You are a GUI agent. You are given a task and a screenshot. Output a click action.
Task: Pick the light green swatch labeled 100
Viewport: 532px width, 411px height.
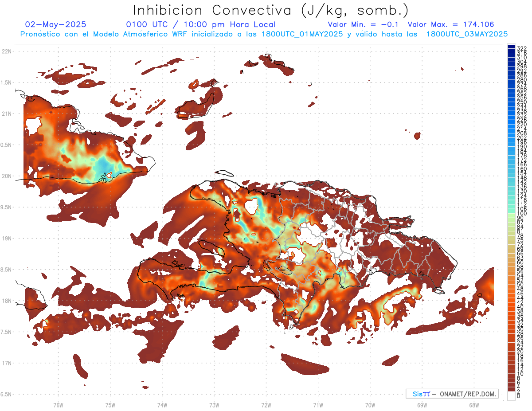click(511, 215)
